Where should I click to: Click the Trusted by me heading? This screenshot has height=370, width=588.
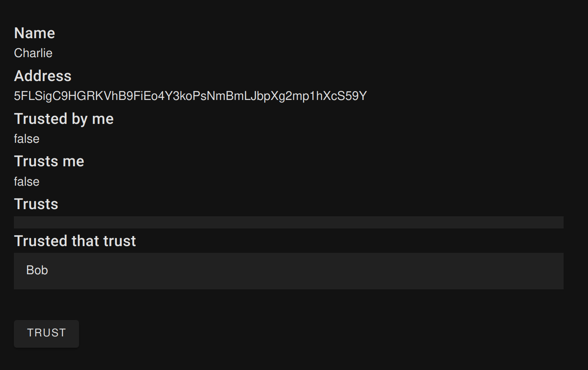64,119
